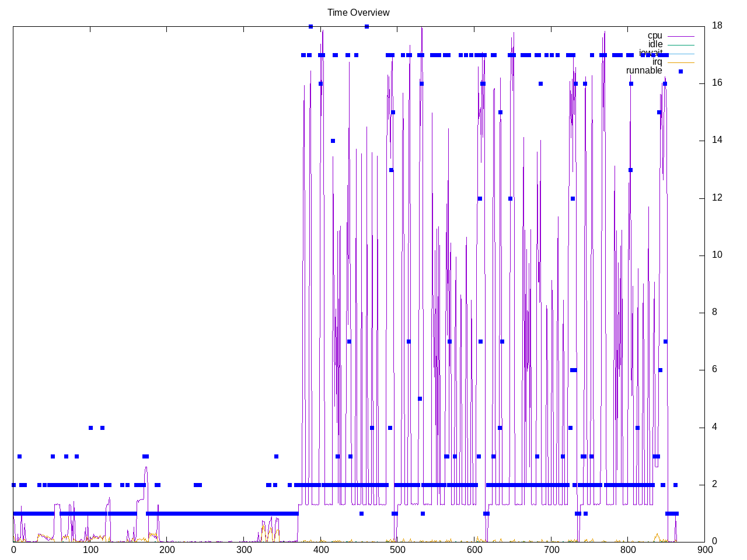747x560 pixels.
Task: Click the "Time Overview" chart title
Action: 358,12
